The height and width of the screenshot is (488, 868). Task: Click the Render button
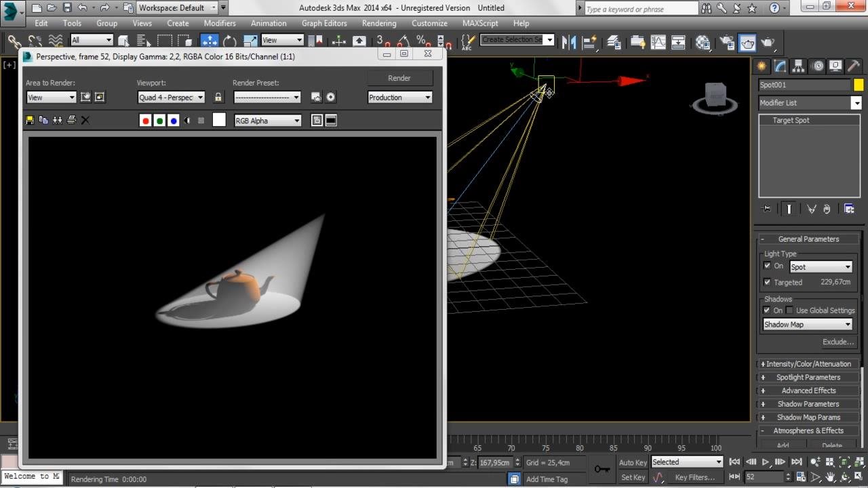coord(399,78)
